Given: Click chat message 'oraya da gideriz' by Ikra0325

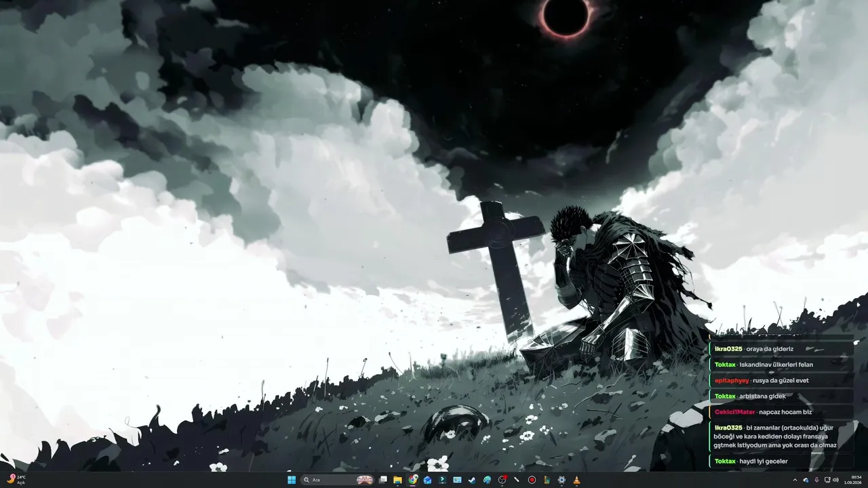Looking at the screenshot, I should [781, 349].
